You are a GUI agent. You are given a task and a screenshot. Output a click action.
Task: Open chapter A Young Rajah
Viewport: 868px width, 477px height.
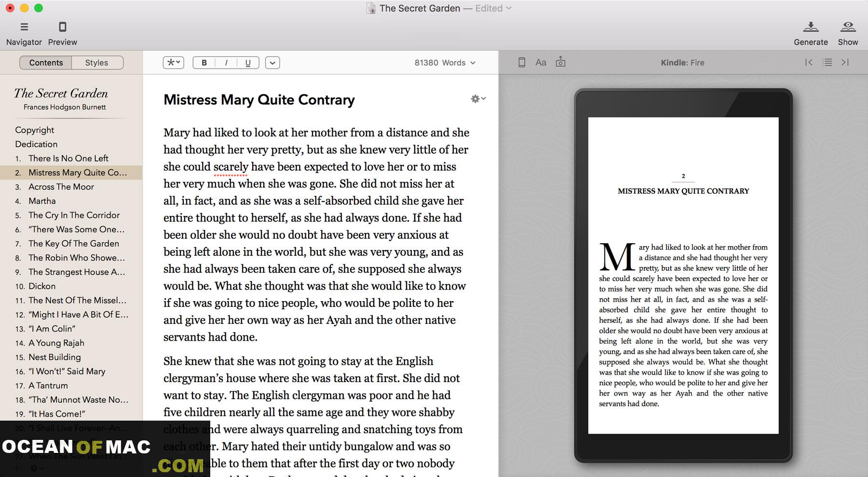click(x=71, y=343)
